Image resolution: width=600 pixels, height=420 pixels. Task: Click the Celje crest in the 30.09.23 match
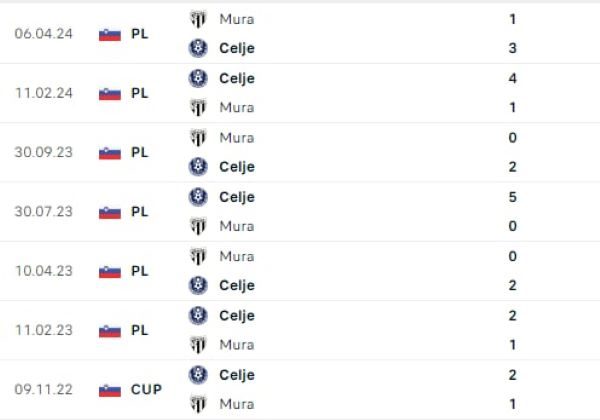coord(198,166)
